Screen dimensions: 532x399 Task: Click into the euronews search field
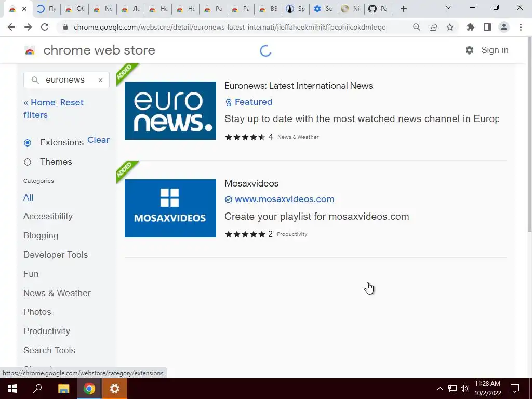click(x=66, y=80)
